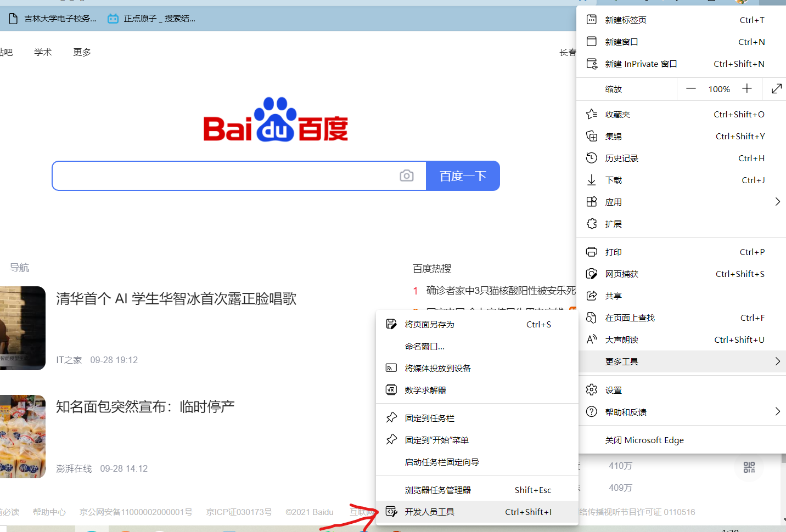
Task: Click the 百度一下 search button
Action: tap(463, 176)
